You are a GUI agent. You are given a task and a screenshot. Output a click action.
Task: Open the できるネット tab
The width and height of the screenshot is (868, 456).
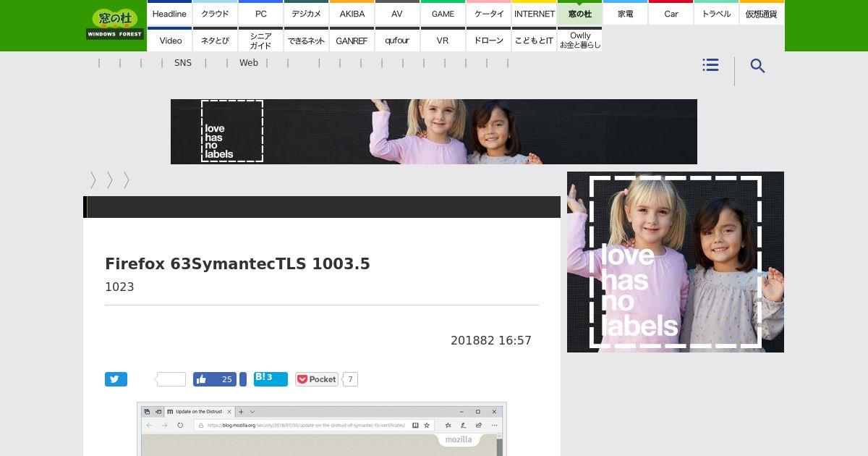[x=306, y=40]
